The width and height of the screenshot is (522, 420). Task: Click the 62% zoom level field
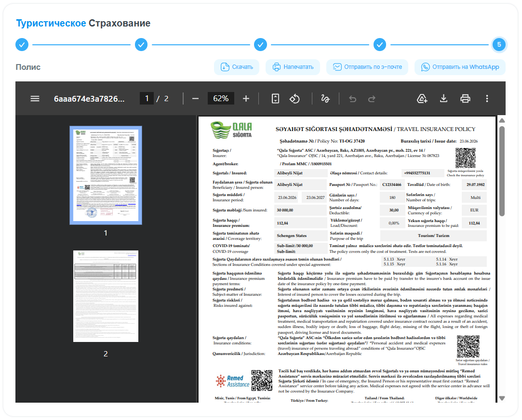[x=221, y=99]
